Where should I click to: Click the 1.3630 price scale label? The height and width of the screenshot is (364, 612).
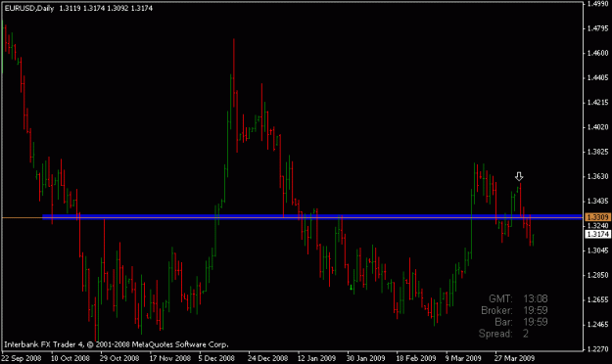[597, 177]
